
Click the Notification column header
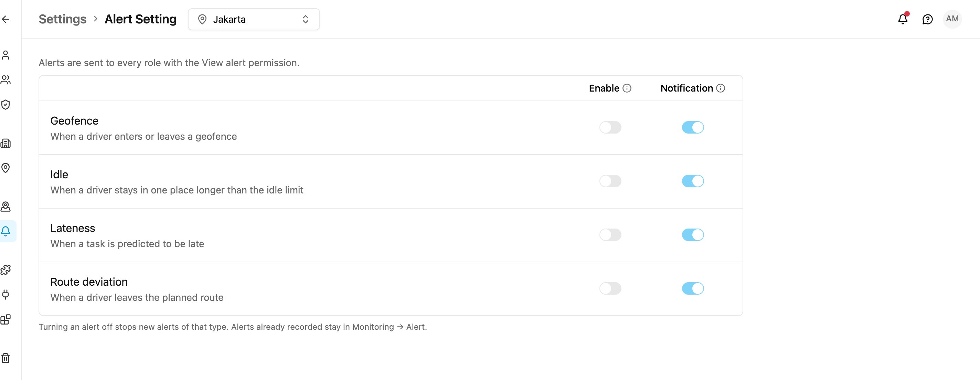pos(687,88)
